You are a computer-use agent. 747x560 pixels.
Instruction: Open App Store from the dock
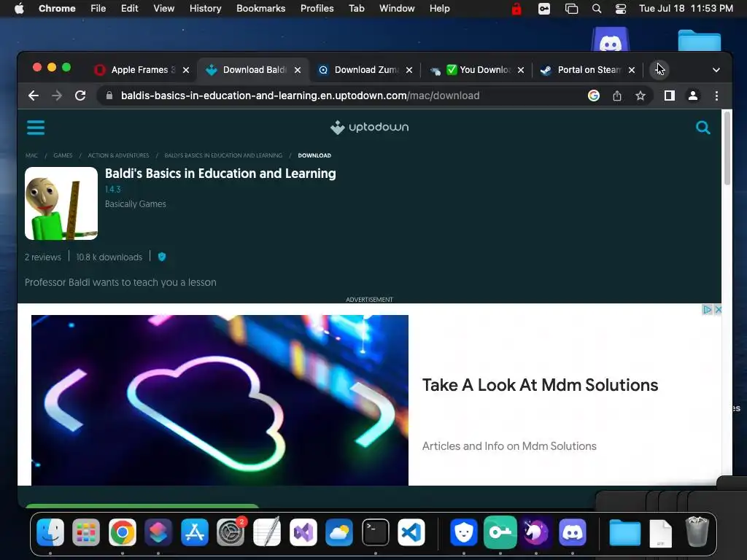pyautogui.click(x=194, y=532)
